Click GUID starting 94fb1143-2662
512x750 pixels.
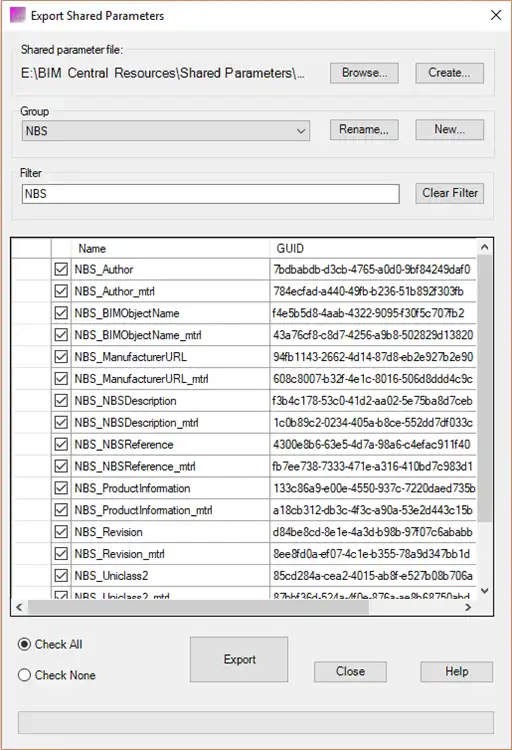pyautogui.click(x=373, y=357)
